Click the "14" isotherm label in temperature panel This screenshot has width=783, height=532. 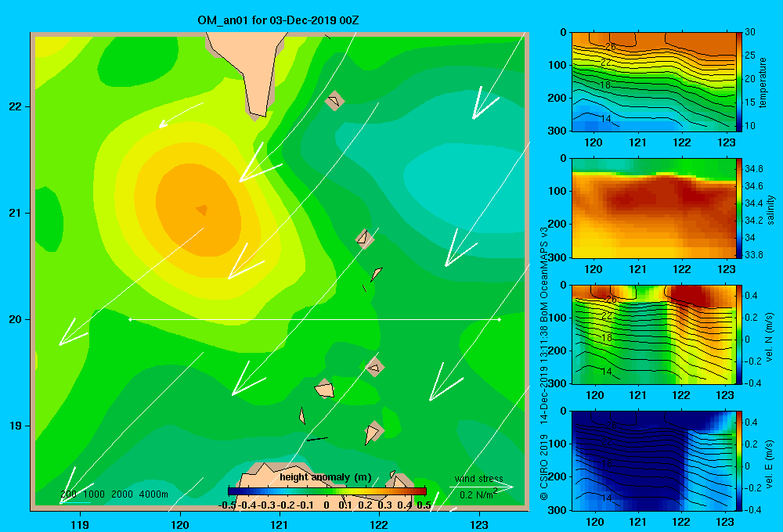point(606,119)
